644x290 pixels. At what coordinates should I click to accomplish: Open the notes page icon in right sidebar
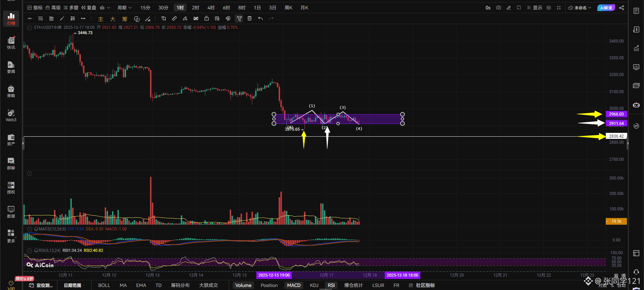636,11
